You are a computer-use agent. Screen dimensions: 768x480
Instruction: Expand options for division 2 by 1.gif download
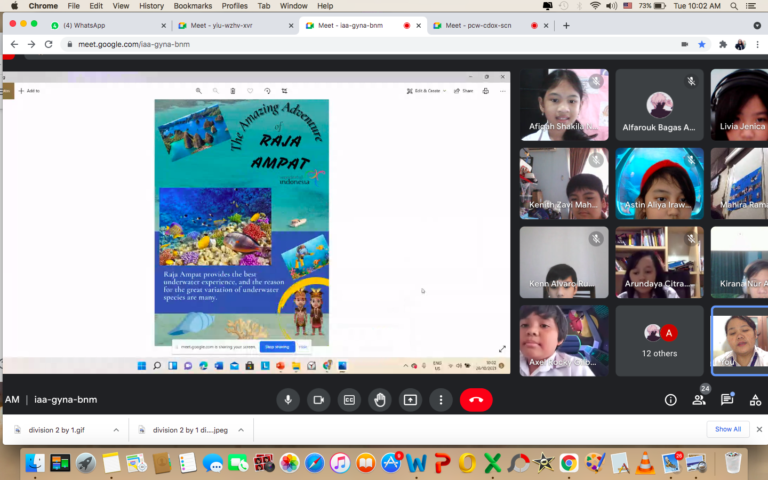(116, 429)
